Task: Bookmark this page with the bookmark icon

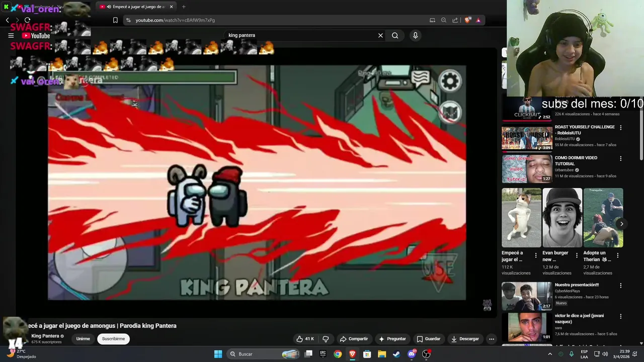Action: pos(115,20)
